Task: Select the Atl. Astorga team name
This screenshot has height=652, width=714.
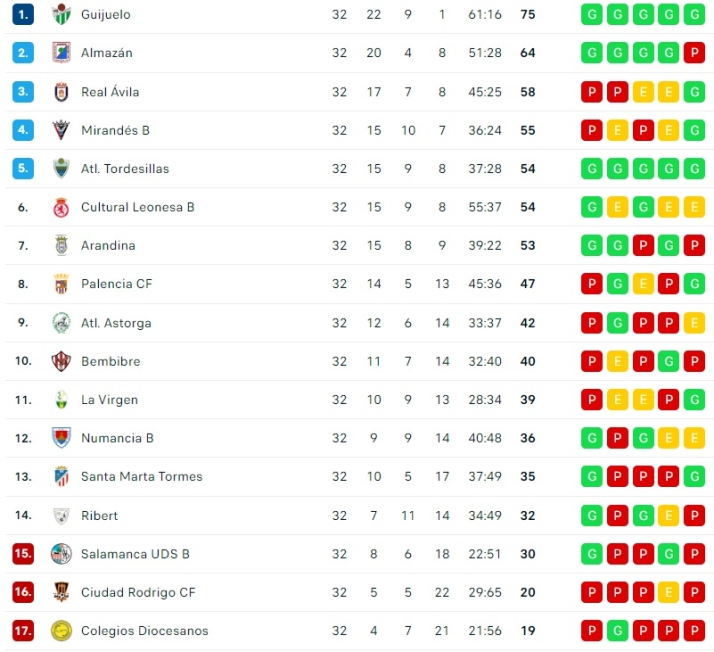Action: pos(116,323)
